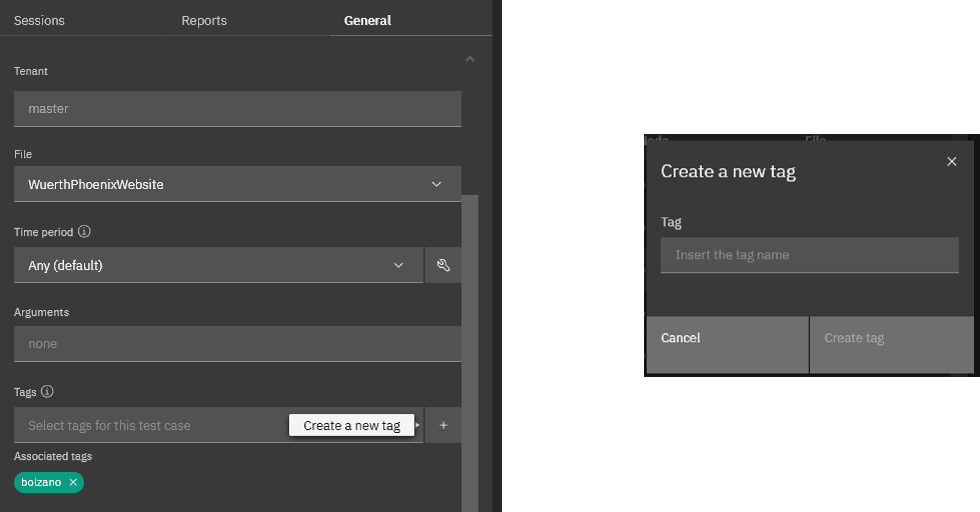Click the close X button on Create tag dialog
This screenshot has height=512, width=980.
(951, 161)
